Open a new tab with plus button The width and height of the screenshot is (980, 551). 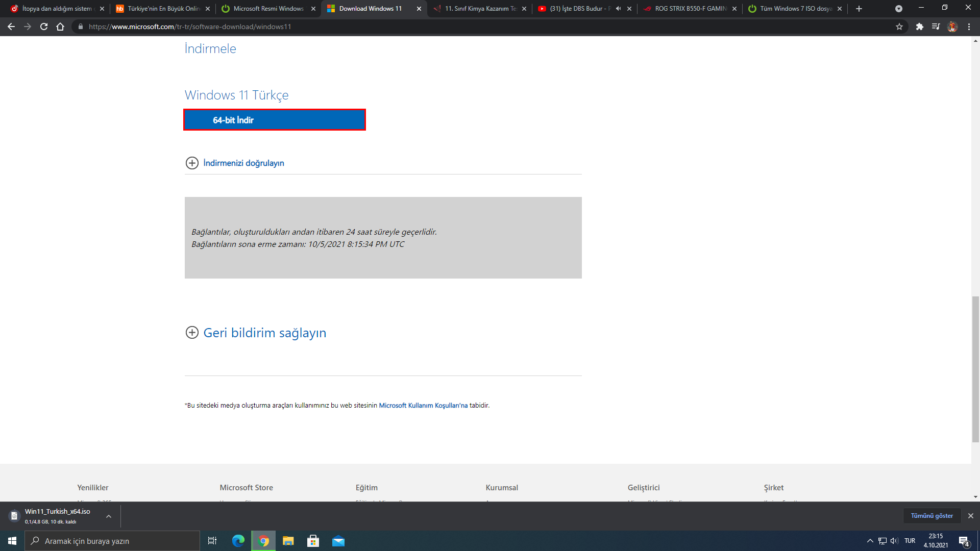pos(859,9)
